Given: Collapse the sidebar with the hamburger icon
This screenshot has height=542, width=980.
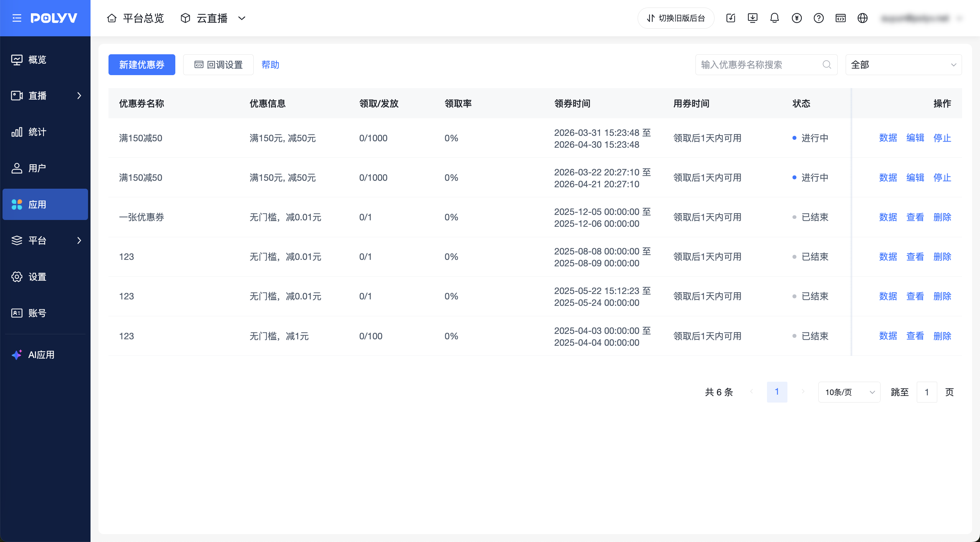Looking at the screenshot, I should click(17, 18).
